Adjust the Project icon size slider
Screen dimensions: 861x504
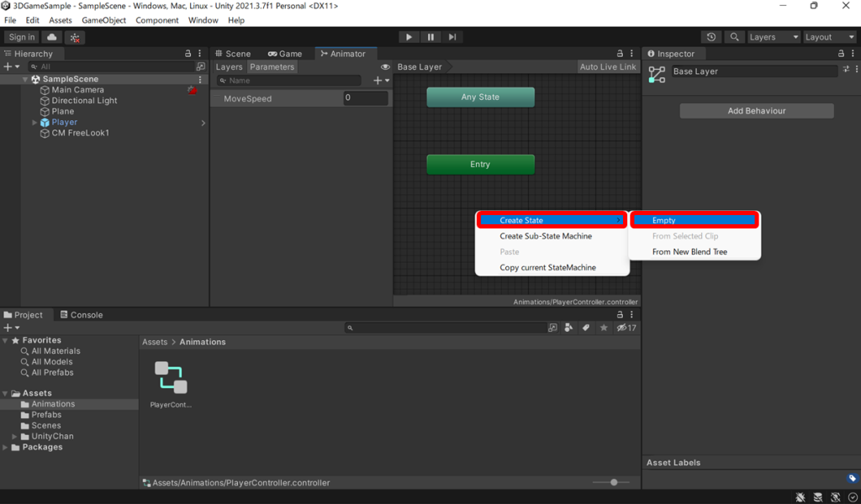click(614, 482)
